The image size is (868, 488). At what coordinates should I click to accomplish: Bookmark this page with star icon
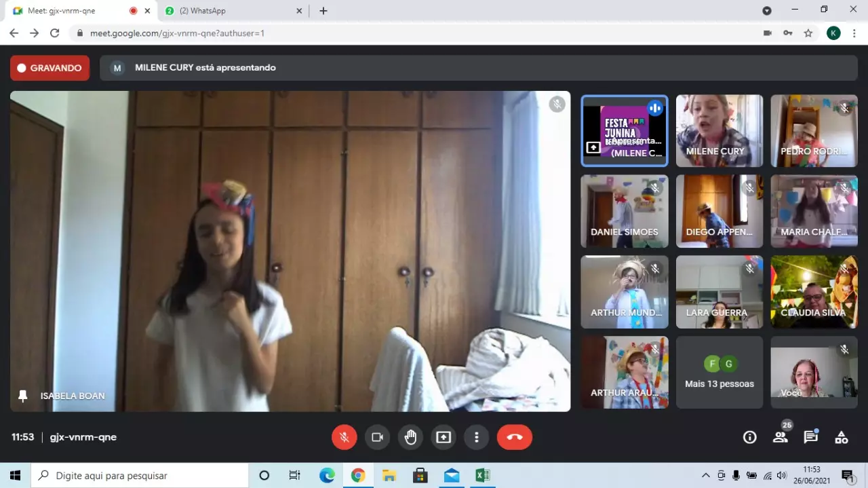click(x=808, y=33)
